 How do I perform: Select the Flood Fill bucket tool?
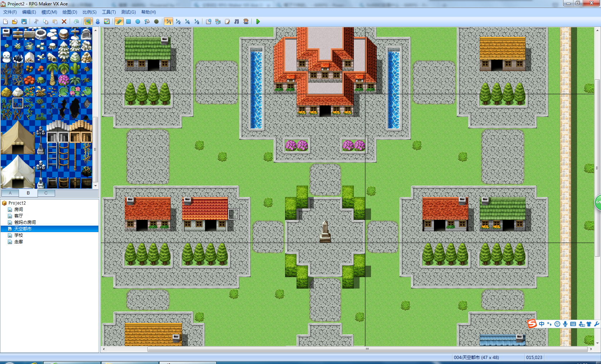147,22
